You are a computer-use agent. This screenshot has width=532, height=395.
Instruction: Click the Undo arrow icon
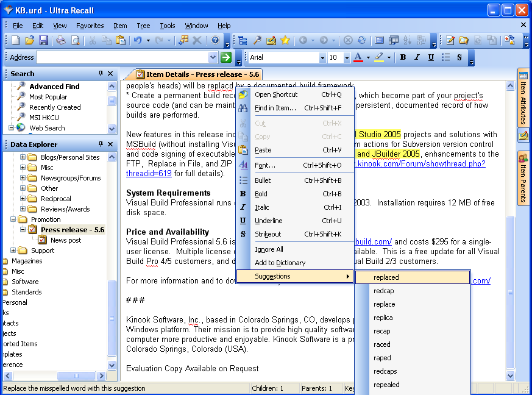pos(138,40)
